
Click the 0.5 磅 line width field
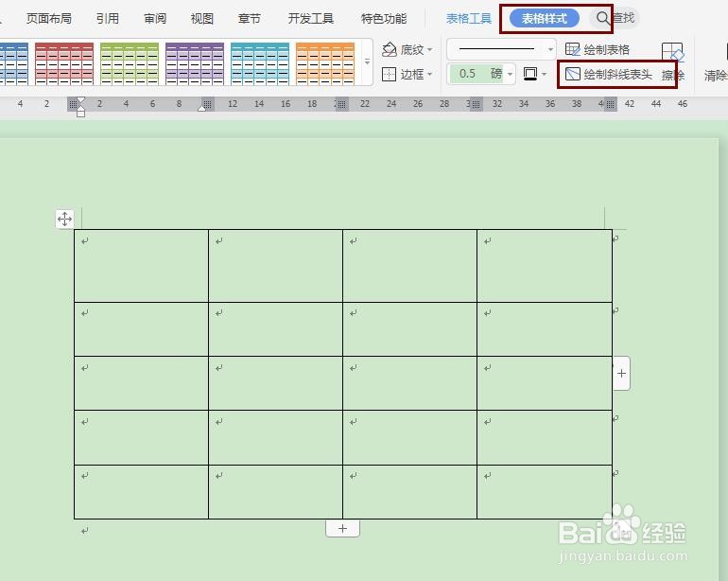tap(477, 74)
